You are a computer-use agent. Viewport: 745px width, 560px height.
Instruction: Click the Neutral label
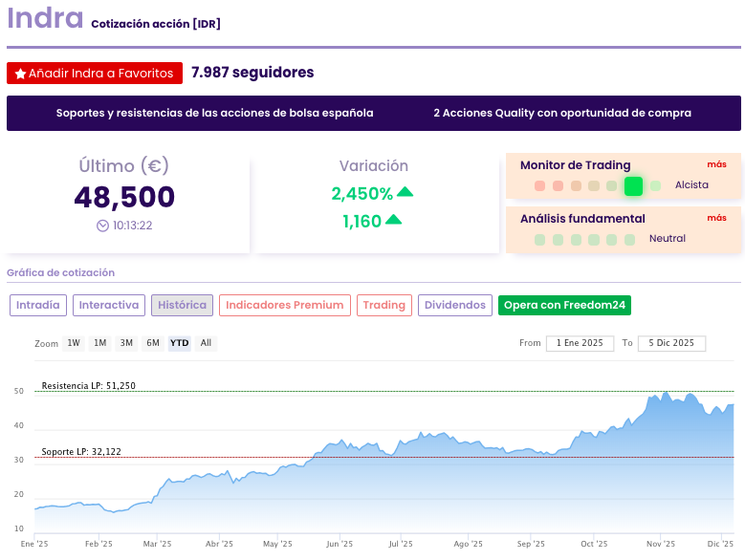click(668, 239)
